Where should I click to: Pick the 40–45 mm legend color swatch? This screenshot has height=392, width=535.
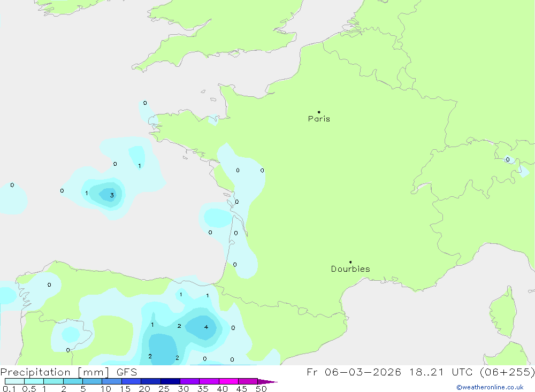228,381
